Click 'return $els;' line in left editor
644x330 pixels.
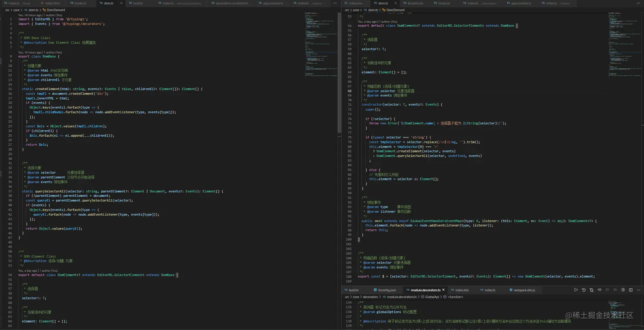coord(37,145)
